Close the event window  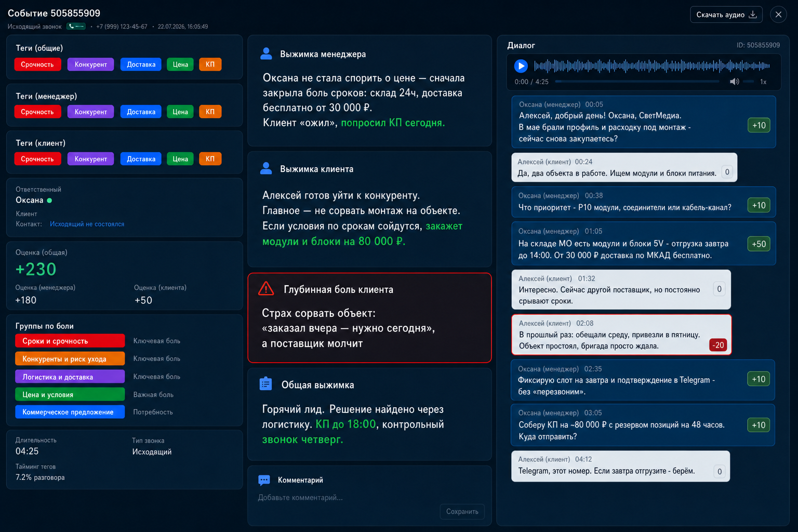click(778, 15)
